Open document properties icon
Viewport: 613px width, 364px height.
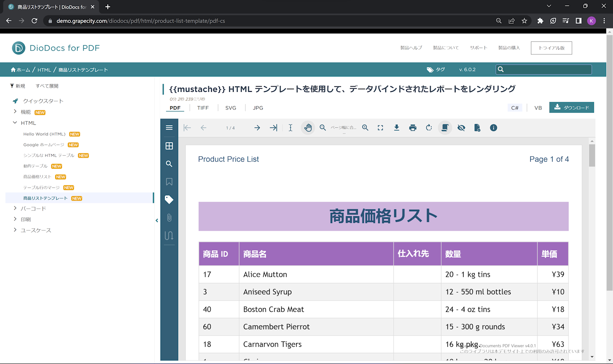click(477, 128)
